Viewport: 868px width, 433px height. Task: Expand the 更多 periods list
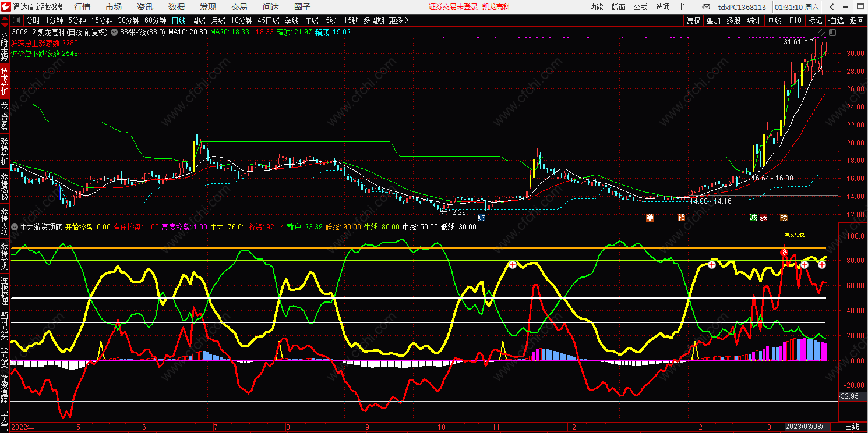click(x=398, y=20)
